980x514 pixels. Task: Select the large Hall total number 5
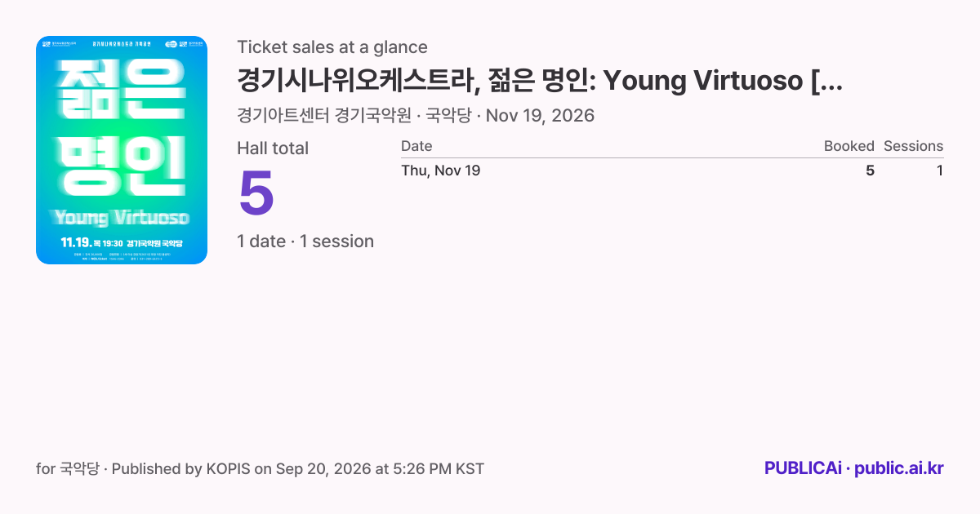click(x=256, y=193)
